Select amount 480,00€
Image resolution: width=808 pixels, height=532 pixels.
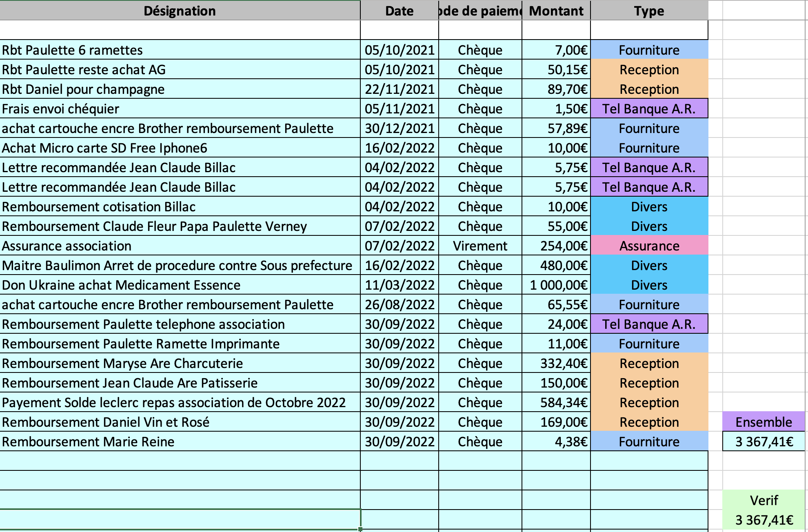coord(556,265)
